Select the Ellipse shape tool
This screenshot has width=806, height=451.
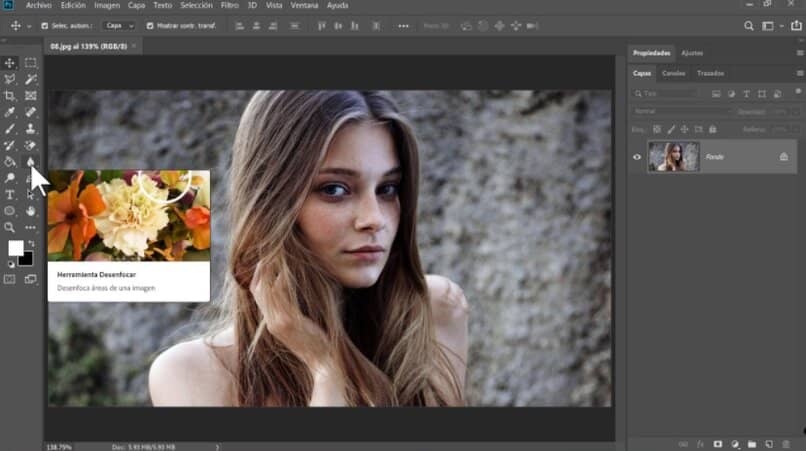[x=9, y=211]
